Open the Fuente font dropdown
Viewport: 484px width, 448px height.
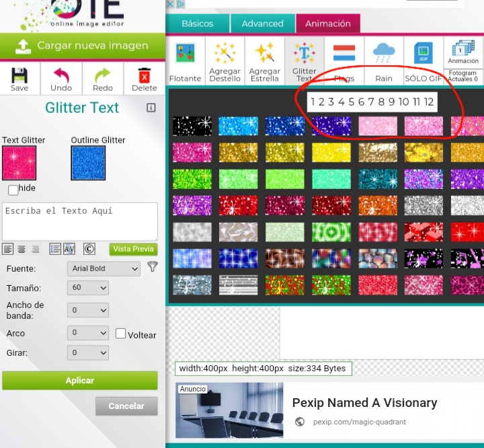(x=104, y=268)
